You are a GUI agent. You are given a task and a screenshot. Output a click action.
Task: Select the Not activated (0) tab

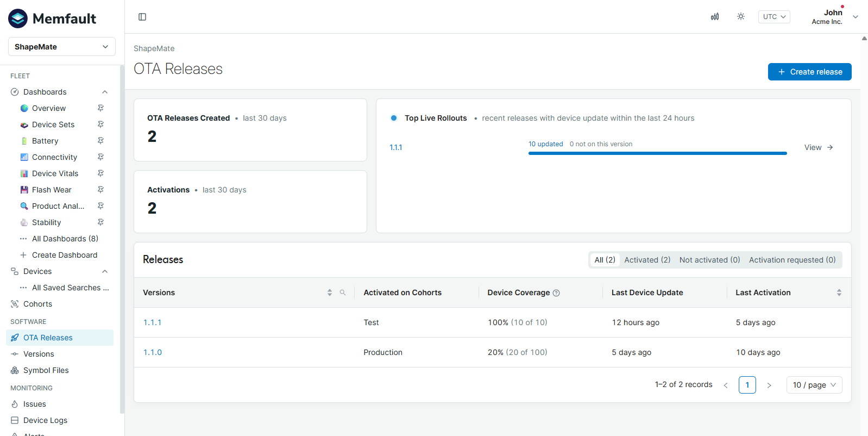710,260
